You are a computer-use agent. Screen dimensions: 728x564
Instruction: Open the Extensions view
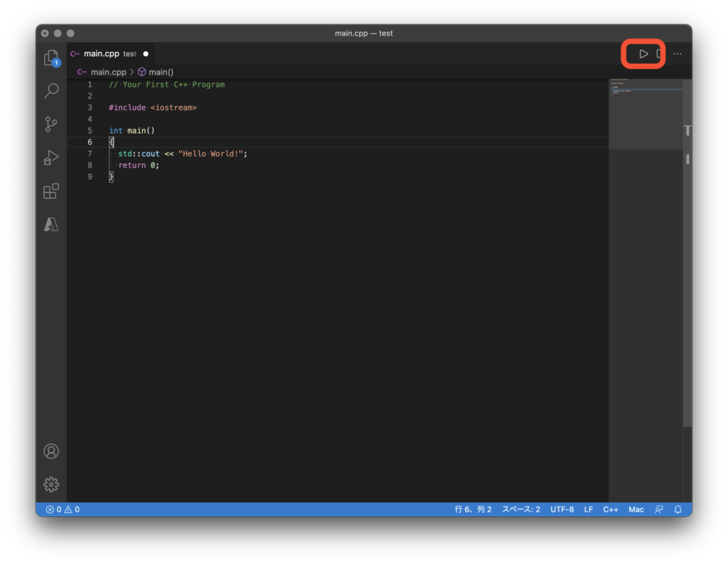click(x=51, y=191)
